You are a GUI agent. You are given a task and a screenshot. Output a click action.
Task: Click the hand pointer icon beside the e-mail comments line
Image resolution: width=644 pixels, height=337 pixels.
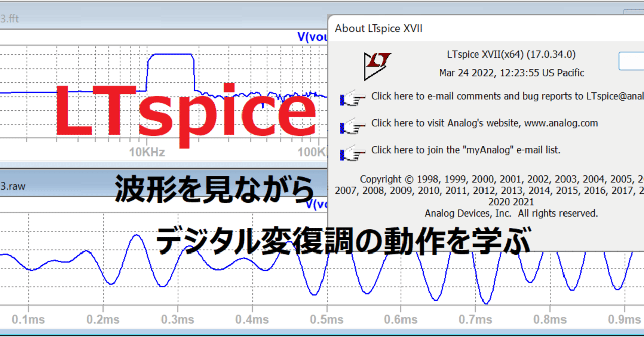pyautogui.click(x=353, y=99)
